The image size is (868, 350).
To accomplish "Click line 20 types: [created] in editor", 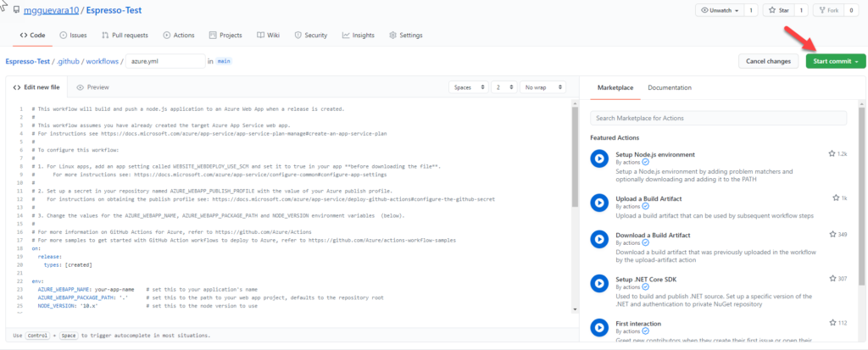I will point(68,264).
